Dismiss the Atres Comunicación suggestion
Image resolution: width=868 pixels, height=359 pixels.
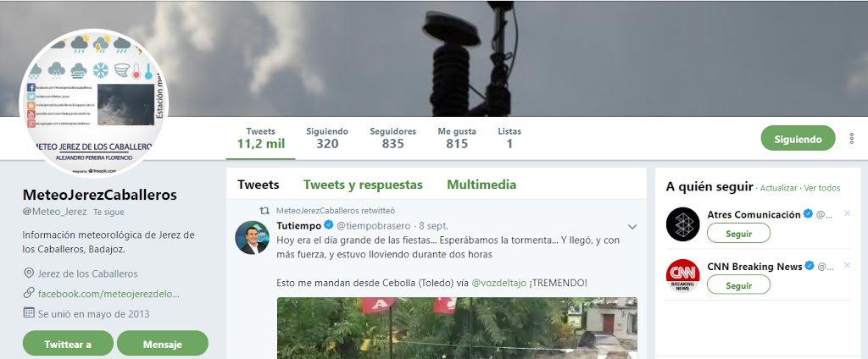pos(847,213)
